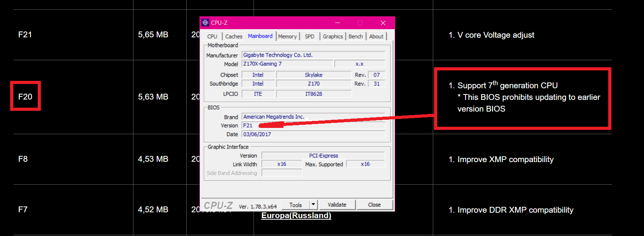Click the 4,53 MB size cell

click(153, 159)
